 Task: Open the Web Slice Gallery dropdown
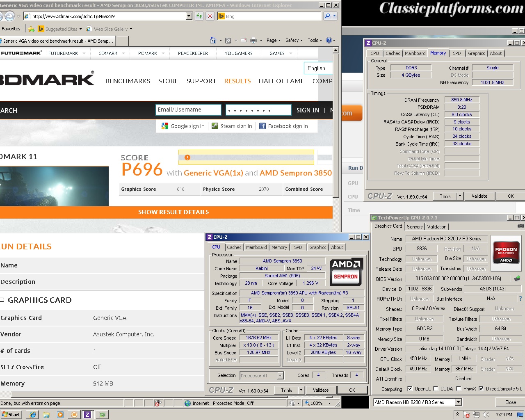pos(131,29)
